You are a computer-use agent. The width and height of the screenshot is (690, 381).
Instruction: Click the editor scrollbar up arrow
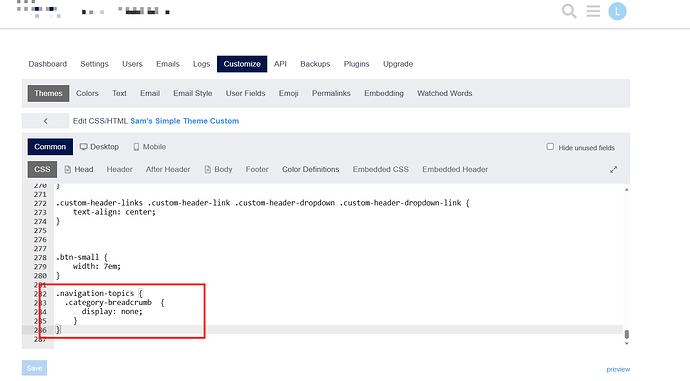(627, 190)
